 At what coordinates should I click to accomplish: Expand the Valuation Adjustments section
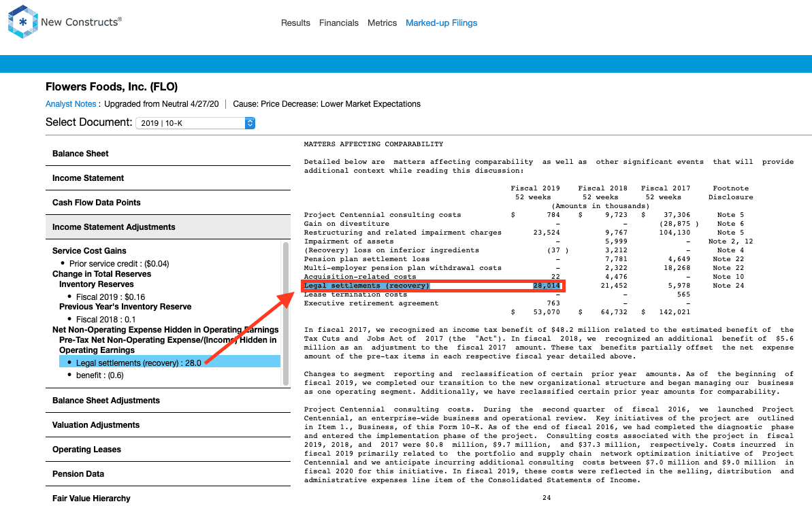pos(168,425)
